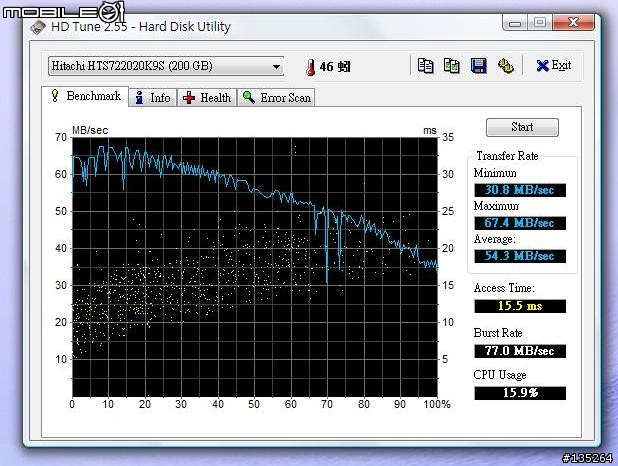Screen dimensions: 618x466
Task: Open the options settings icon
Action: [x=505, y=66]
